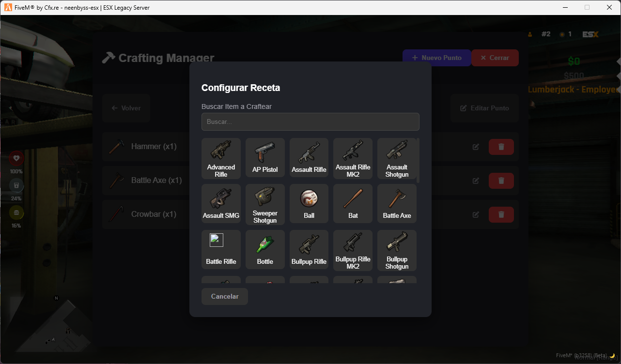Choose the Assault Rifle item
621x364 pixels.
pos(309,158)
